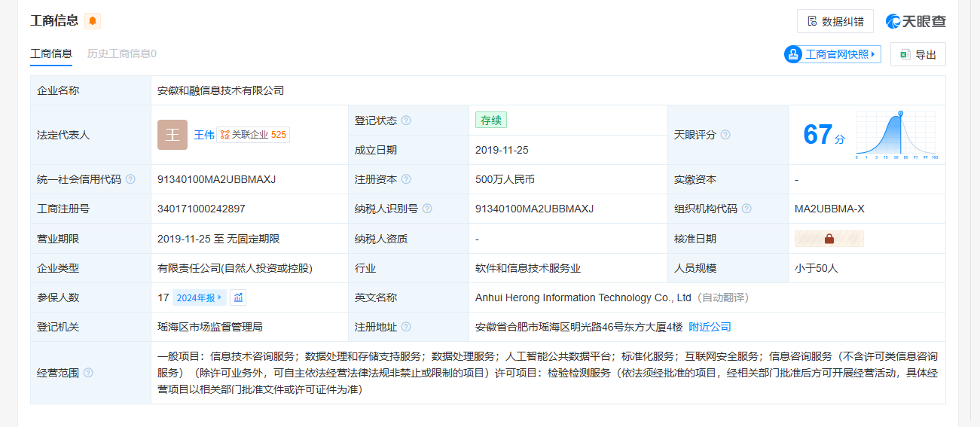Click the 数据纠错 button
The image size is (980, 427).
pos(835,21)
